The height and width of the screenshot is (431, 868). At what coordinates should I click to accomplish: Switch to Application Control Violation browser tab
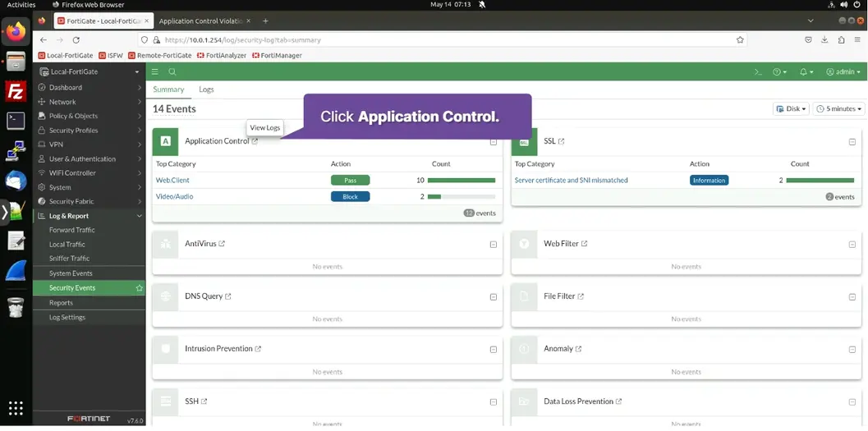click(203, 21)
